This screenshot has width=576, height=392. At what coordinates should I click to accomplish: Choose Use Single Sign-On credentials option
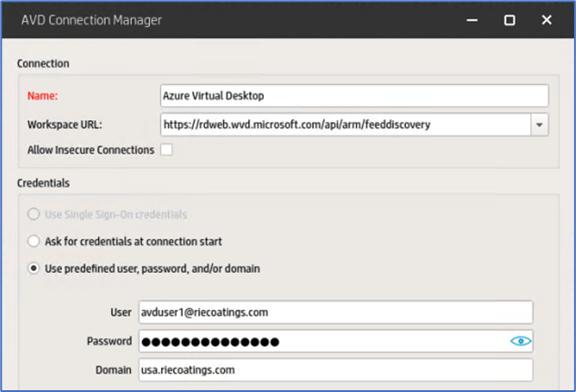tap(34, 214)
